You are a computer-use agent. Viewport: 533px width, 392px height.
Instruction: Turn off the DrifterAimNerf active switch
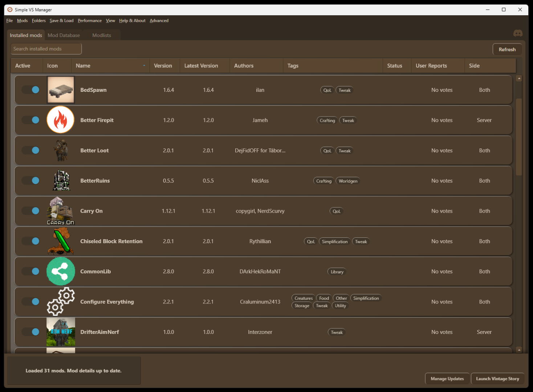coord(31,332)
